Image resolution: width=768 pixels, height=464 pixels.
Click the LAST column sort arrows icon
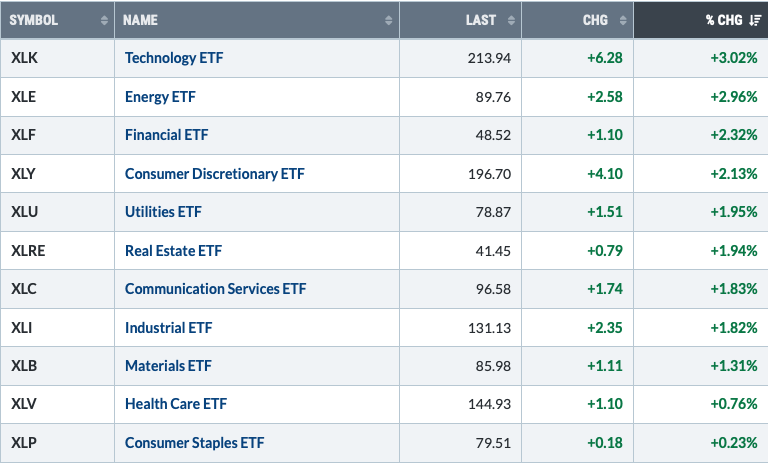(x=511, y=20)
